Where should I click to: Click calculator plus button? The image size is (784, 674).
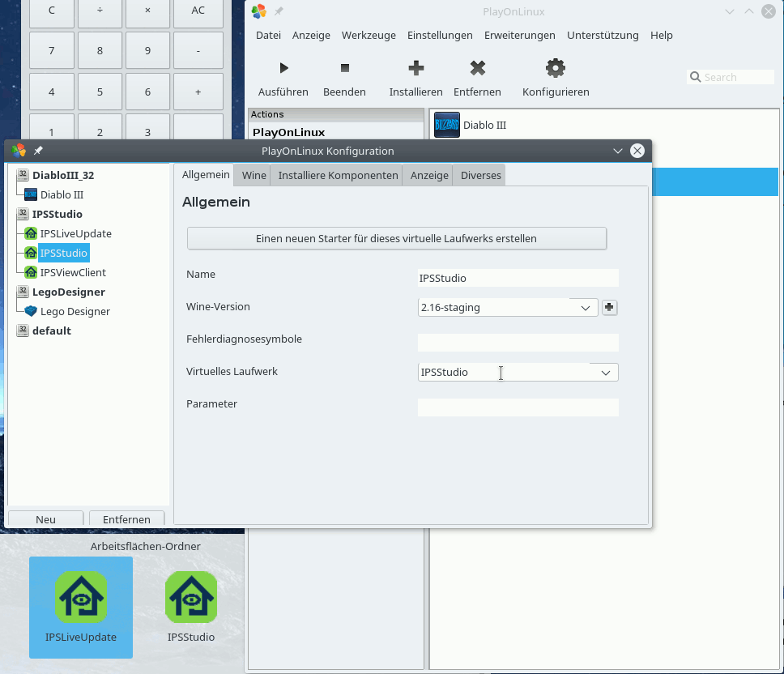coord(198,92)
